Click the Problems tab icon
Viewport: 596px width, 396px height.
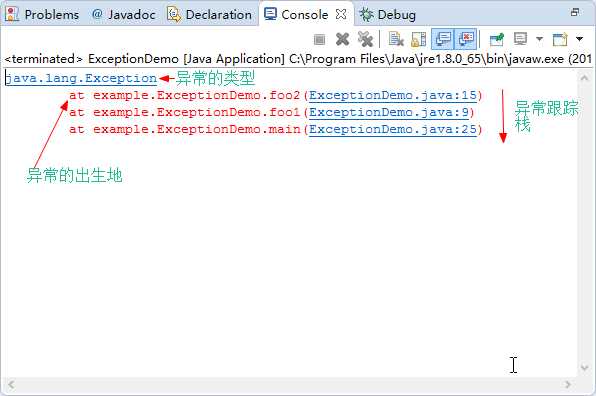[x=12, y=14]
